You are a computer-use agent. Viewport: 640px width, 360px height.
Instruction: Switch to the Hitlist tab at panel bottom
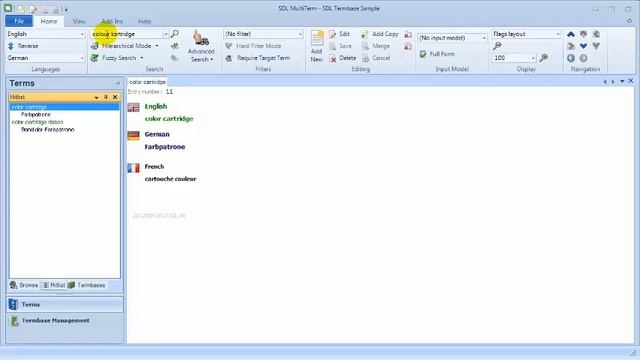(x=53, y=285)
